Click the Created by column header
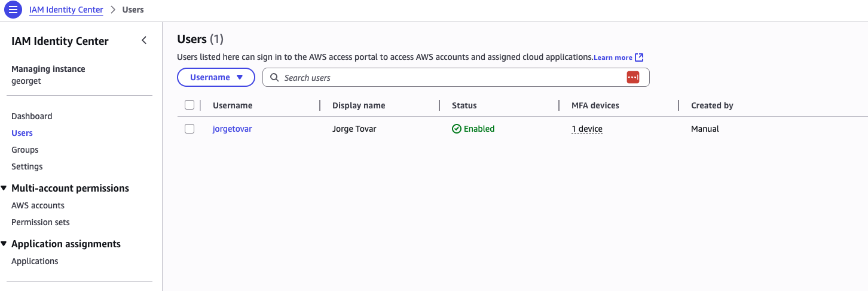 click(712, 105)
